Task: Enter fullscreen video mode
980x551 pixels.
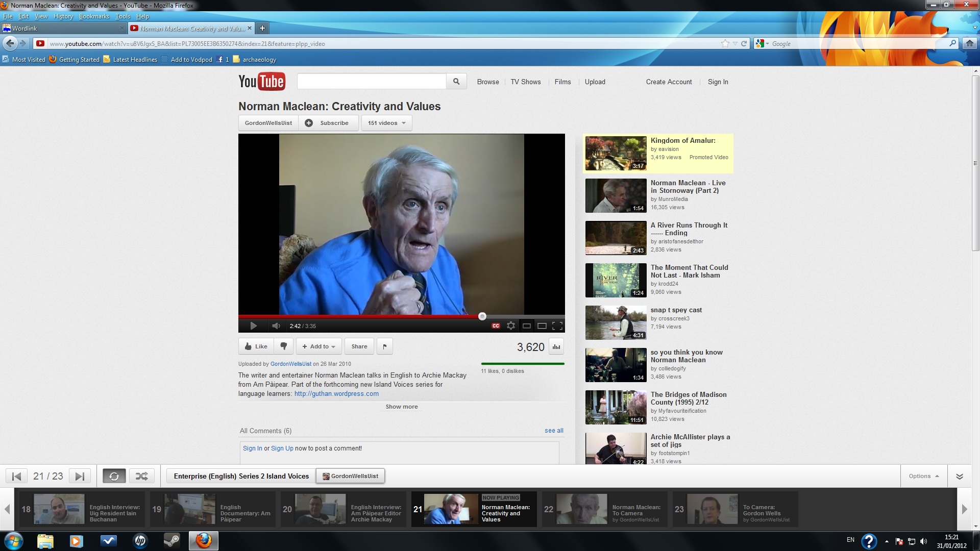Action: [x=557, y=326]
